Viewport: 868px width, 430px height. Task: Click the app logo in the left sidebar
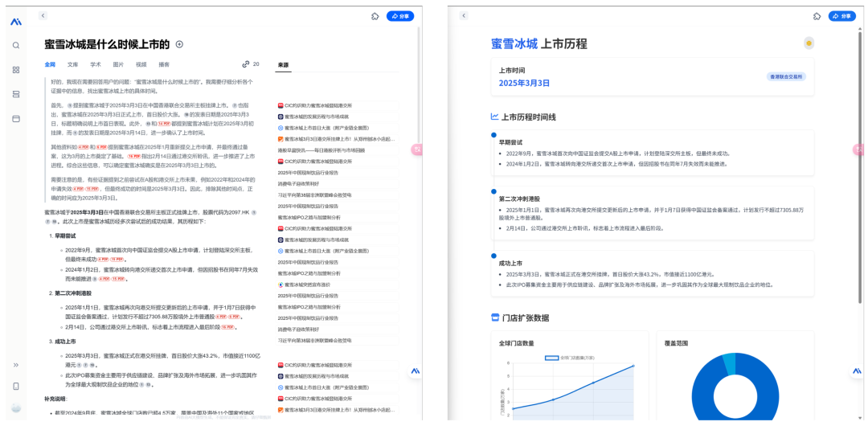[x=15, y=22]
